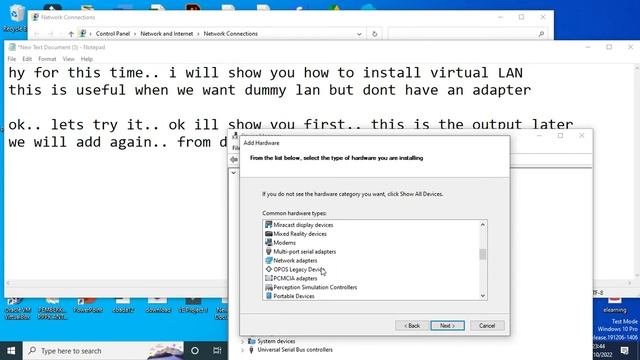Open the Notepad Help menu
This screenshot has height=360, width=640.
(x=87, y=59)
